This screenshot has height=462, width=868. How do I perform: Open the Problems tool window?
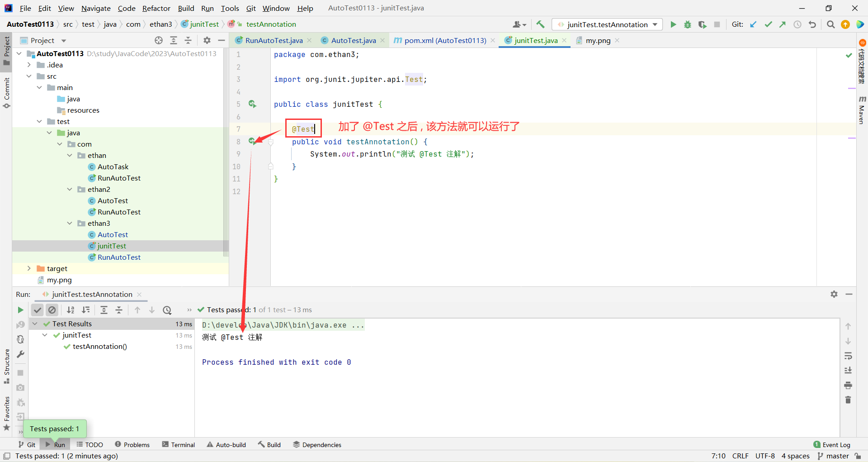[x=132, y=445]
